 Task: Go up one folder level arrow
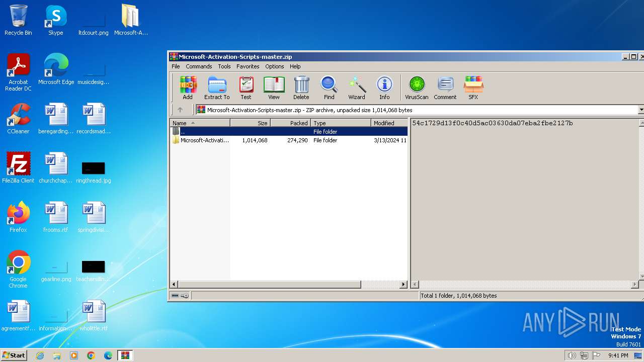(x=180, y=110)
